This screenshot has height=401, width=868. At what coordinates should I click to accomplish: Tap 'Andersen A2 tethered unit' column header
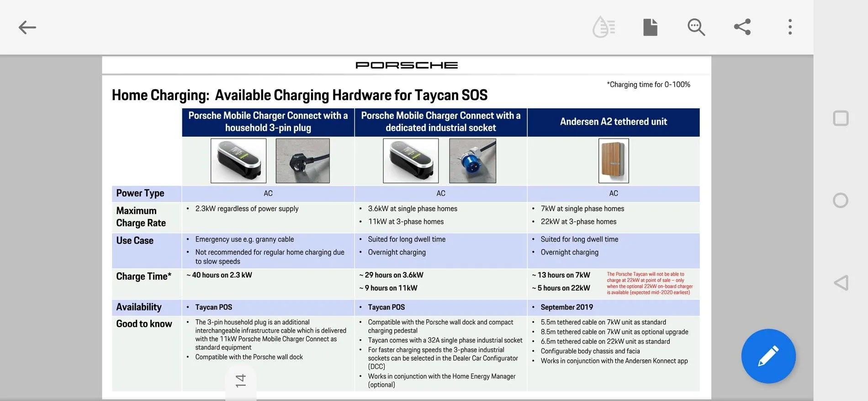tap(614, 122)
